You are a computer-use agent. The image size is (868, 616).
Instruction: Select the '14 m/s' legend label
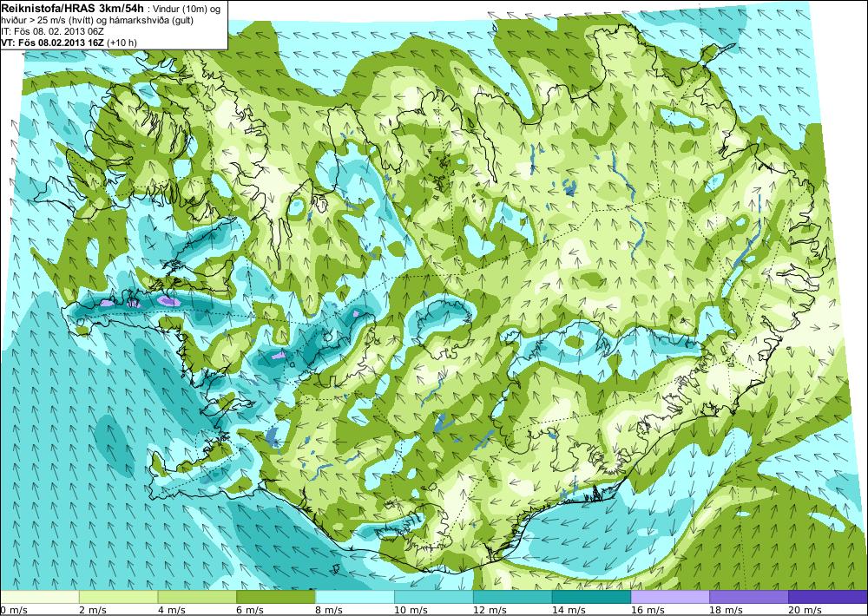point(569,610)
